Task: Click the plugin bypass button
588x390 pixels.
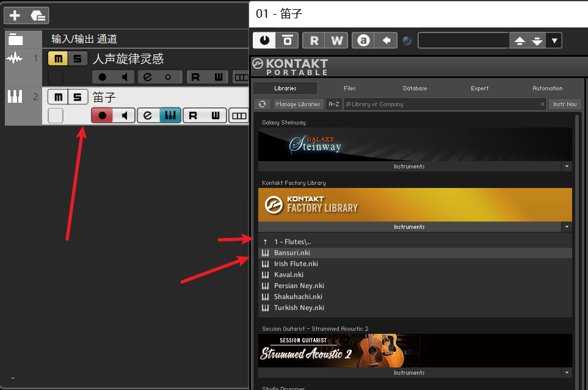Action: coord(287,40)
